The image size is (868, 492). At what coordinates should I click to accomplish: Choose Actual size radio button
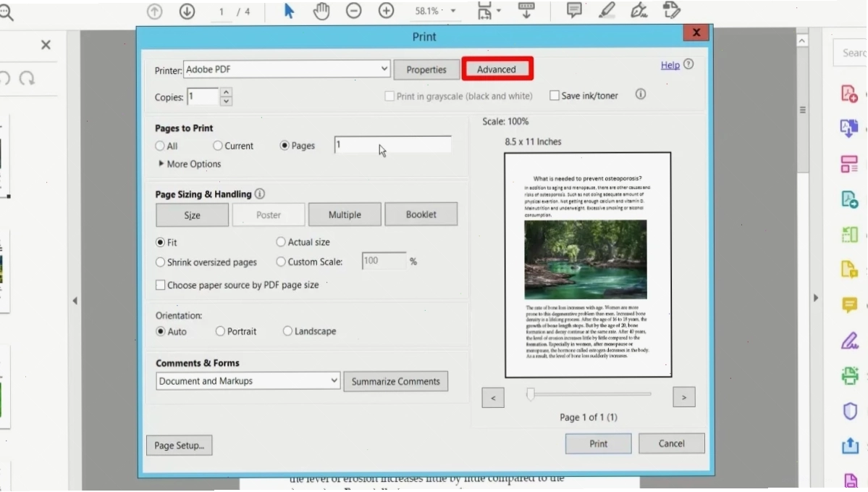click(281, 241)
